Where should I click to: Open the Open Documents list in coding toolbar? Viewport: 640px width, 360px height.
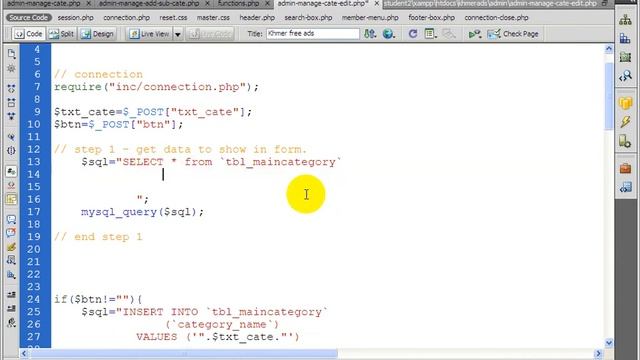point(11,53)
